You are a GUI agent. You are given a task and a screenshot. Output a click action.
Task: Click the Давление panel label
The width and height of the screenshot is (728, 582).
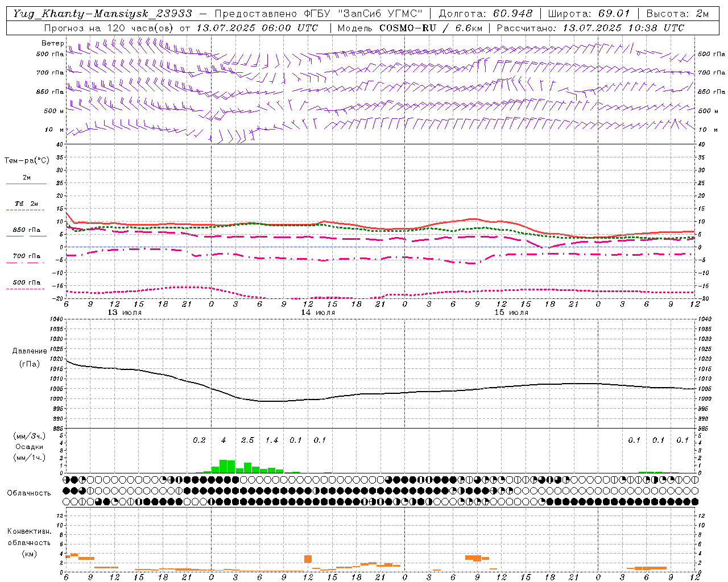30,351
